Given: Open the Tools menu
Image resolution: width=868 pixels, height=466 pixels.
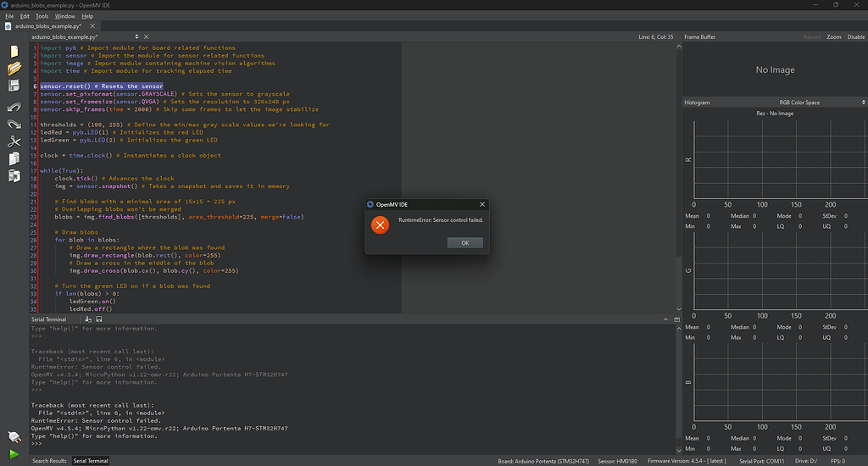Looking at the screenshot, I should point(42,16).
